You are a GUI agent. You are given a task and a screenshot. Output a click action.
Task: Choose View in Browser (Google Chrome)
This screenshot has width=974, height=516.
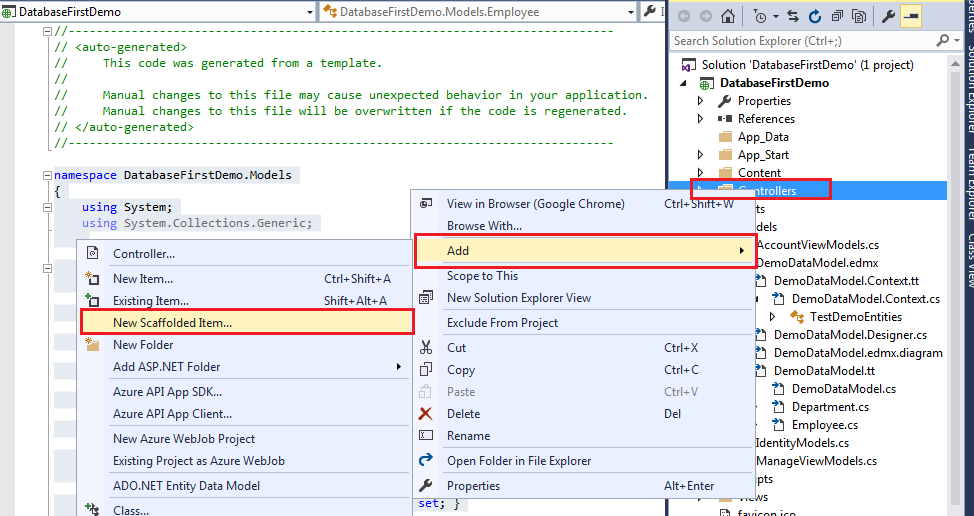point(583,204)
